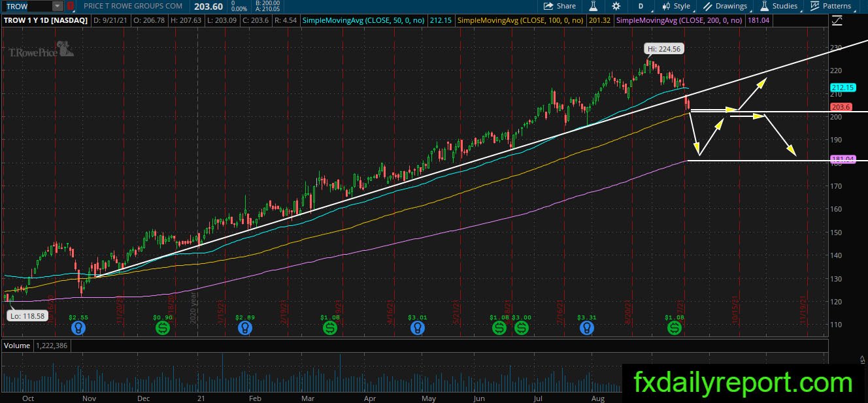Image resolution: width=868 pixels, height=403 pixels.
Task: Click the D: 9/21/21 date value
Action: click(111, 21)
